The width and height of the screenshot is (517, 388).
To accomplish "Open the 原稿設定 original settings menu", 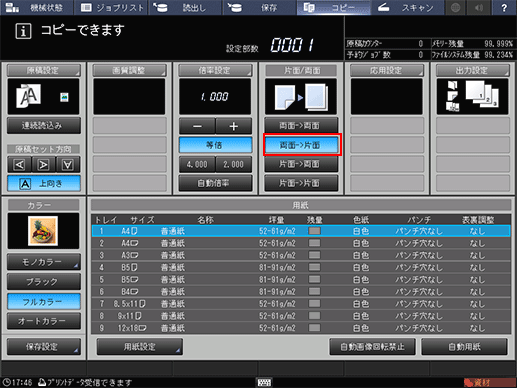I will tap(43, 70).
